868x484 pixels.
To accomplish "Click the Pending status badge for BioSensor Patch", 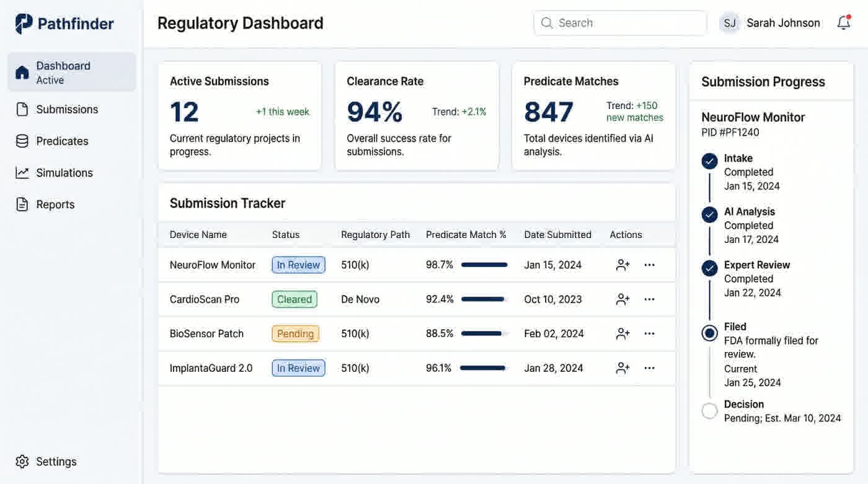I will click(x=296, y=332).
